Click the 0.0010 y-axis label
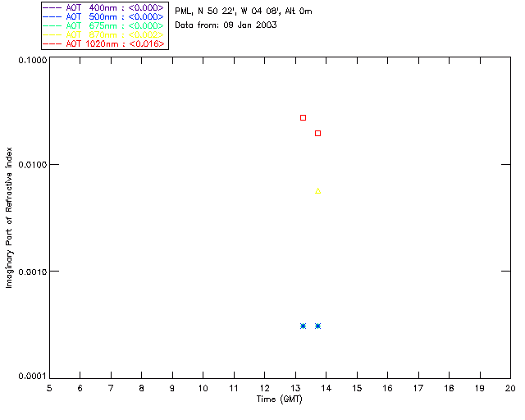Screen dimensions: 525x420 (33, 272)
